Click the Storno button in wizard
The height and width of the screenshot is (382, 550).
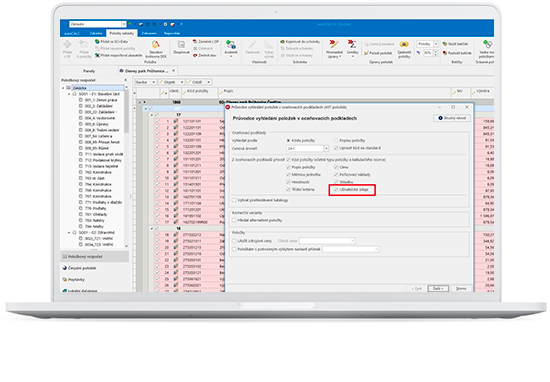[x=461, y=288]
